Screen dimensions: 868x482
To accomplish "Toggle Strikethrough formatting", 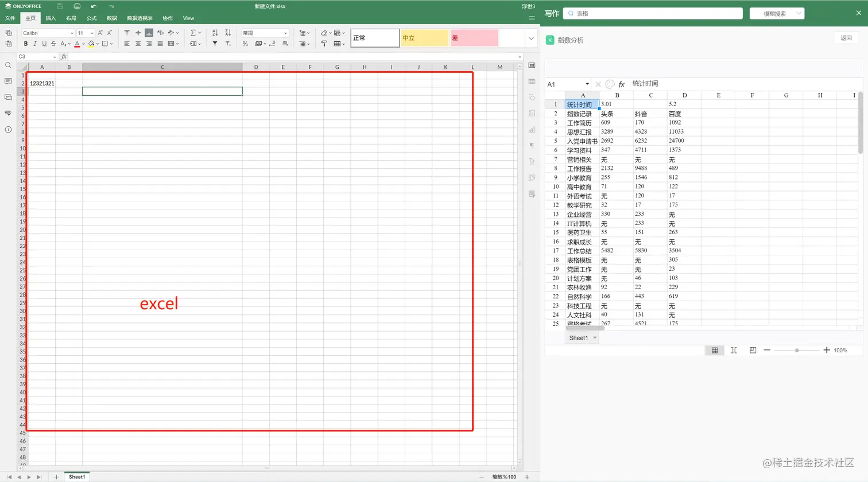I will (x=53, y=44).
